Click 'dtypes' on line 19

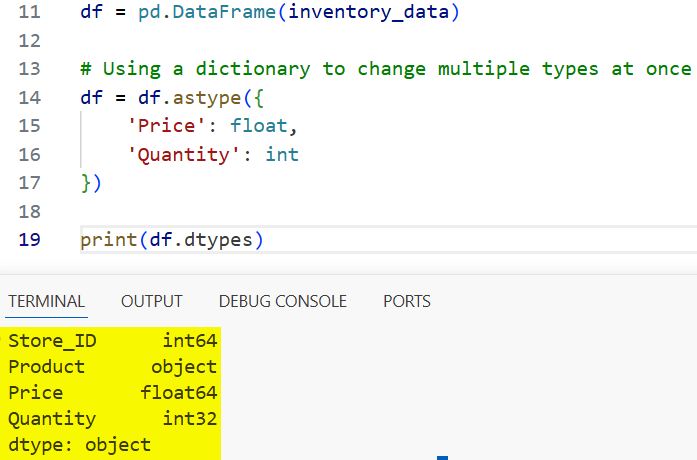click(218, 240)
